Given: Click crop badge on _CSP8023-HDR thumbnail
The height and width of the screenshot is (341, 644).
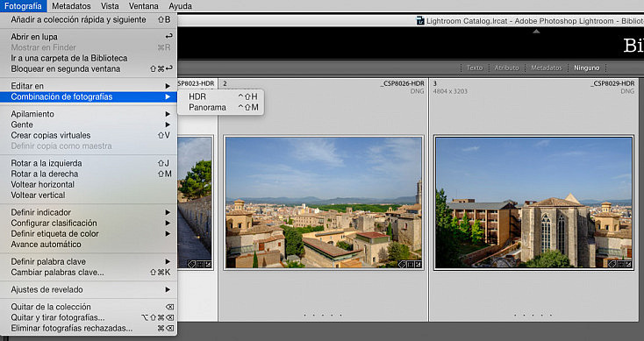Looking at the screenshot, I should pyautogui.click(x=200, y=265).
